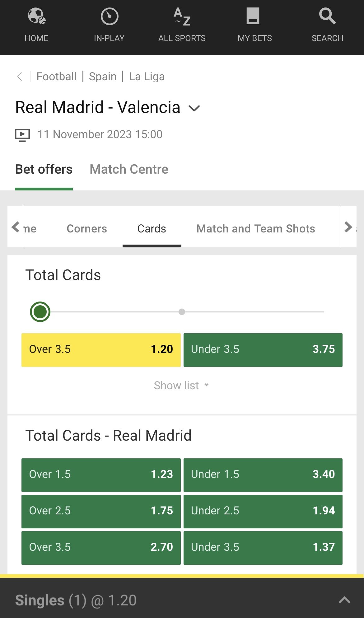Viewport: 364px width, 618px height.
Task: Open In-Play clock icon
Action: [x=110, y=16]
